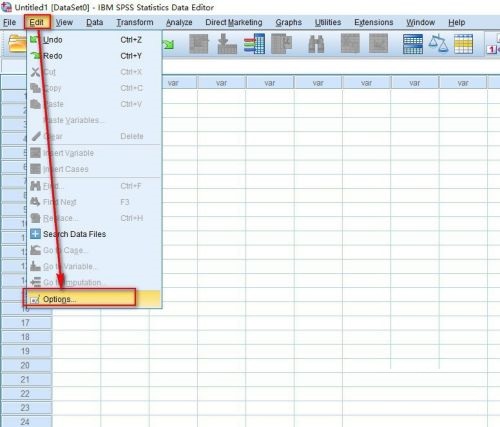Select row header 19

pyautogui.click(x=26, y=351)
